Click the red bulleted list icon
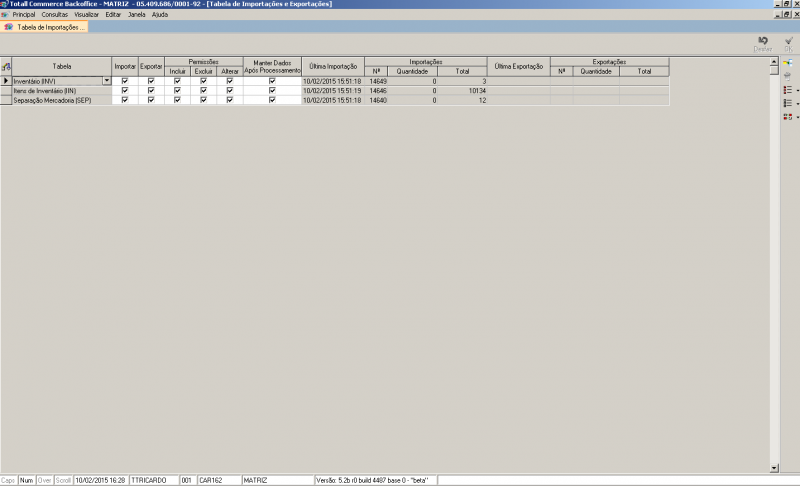Viewport: 800px width, 486px height. [x=787, y=90]
